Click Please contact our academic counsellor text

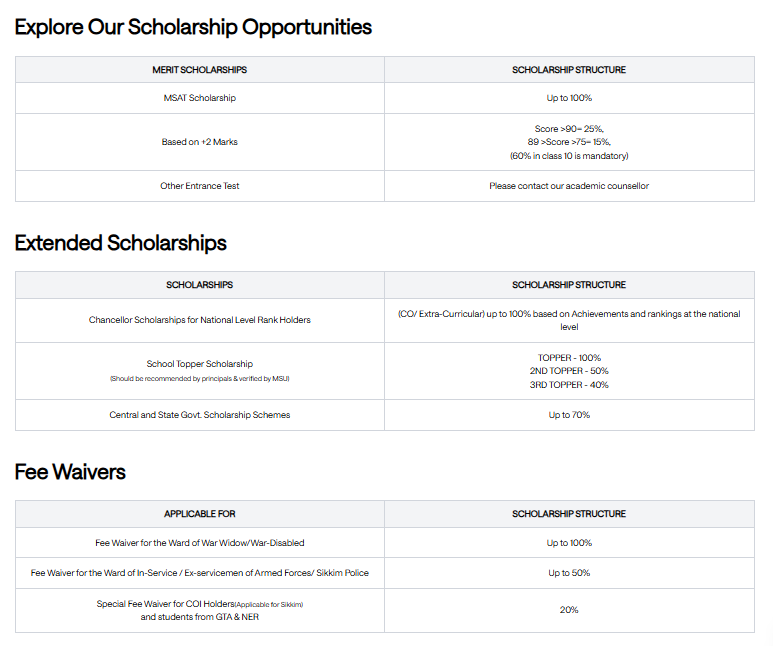click(569, 186)
